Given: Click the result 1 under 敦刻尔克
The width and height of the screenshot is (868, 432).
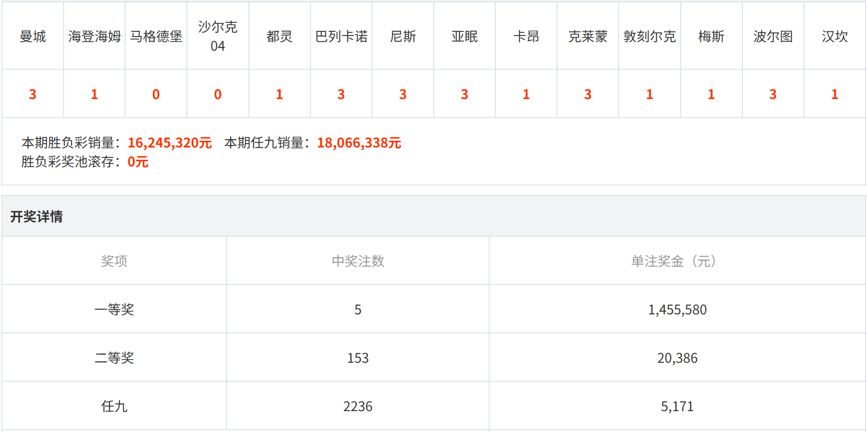Looking at the screenshot, I should point(649,94).
